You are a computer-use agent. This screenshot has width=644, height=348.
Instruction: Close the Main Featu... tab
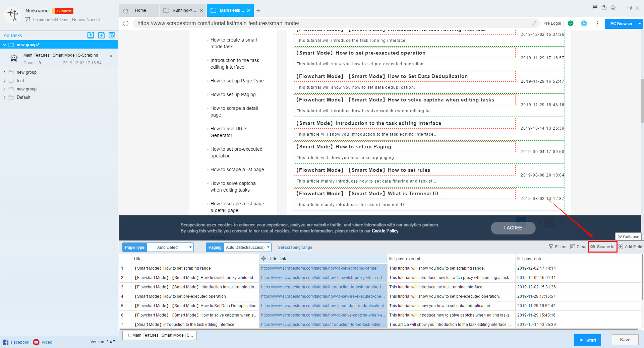point(249,11)
